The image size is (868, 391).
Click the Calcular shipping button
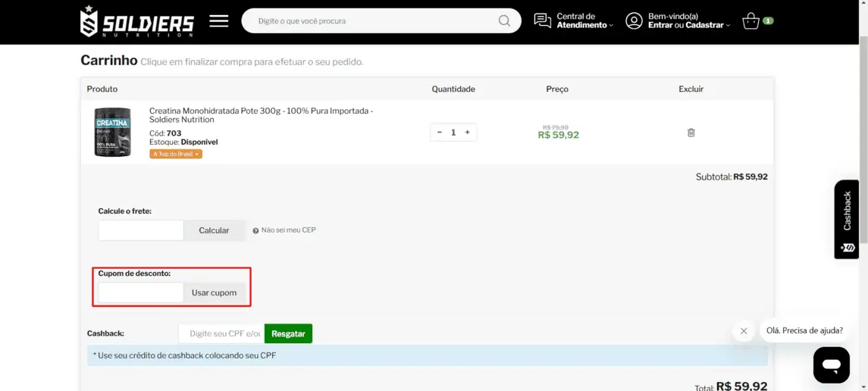tap(214, 230)
